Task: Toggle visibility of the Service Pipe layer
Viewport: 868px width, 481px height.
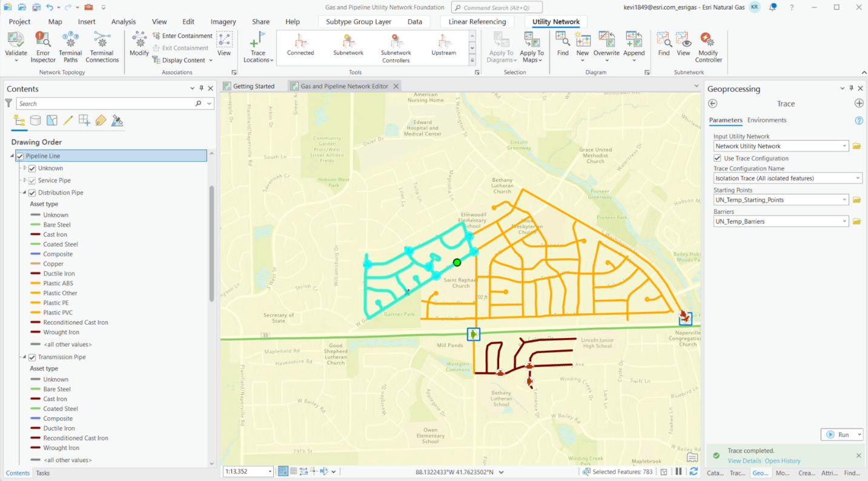Action: click(x=33, y=180)
